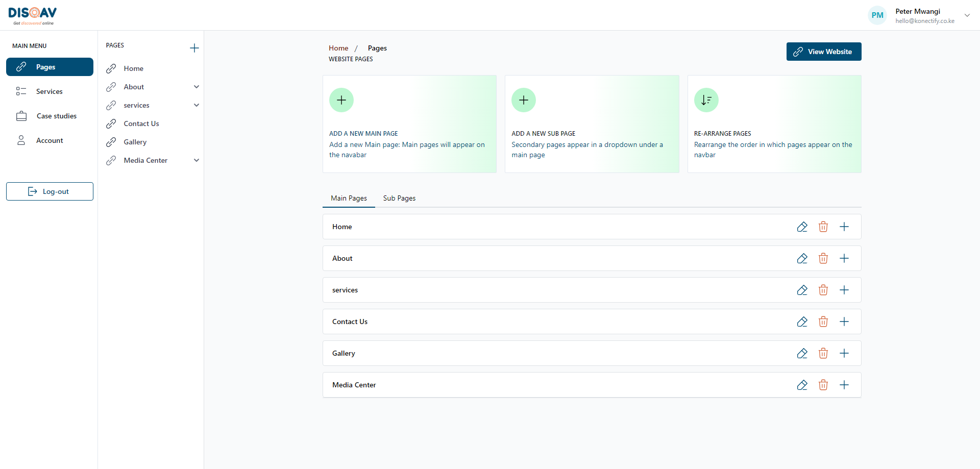Delete the Gallery page via trash icon
The height and width of the screenshot is (469, 980).
[x=823, y=353]
